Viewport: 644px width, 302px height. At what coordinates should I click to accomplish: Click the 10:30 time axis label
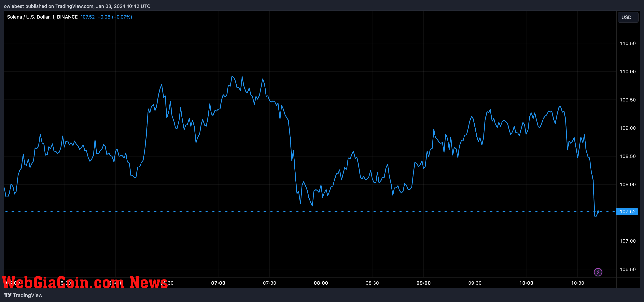click(x=578, y=283)
